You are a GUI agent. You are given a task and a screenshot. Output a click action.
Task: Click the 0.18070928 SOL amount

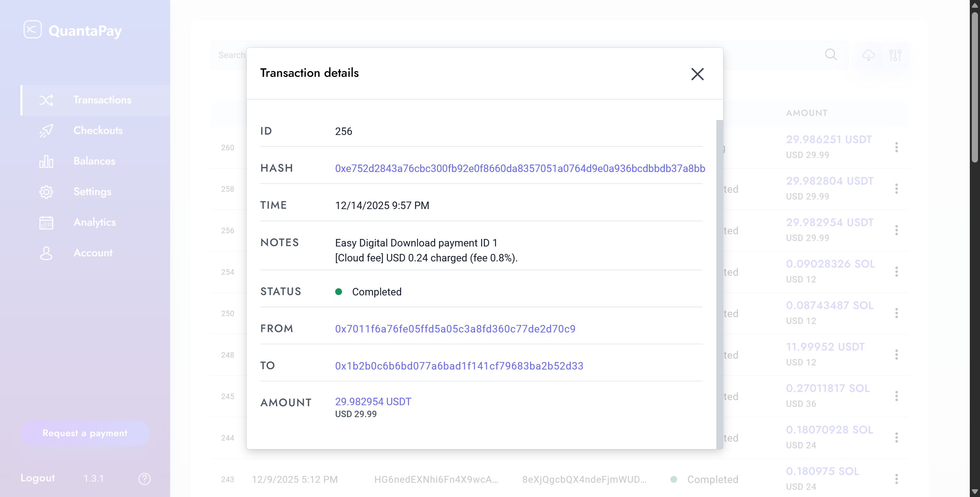[x=829, y=429]
